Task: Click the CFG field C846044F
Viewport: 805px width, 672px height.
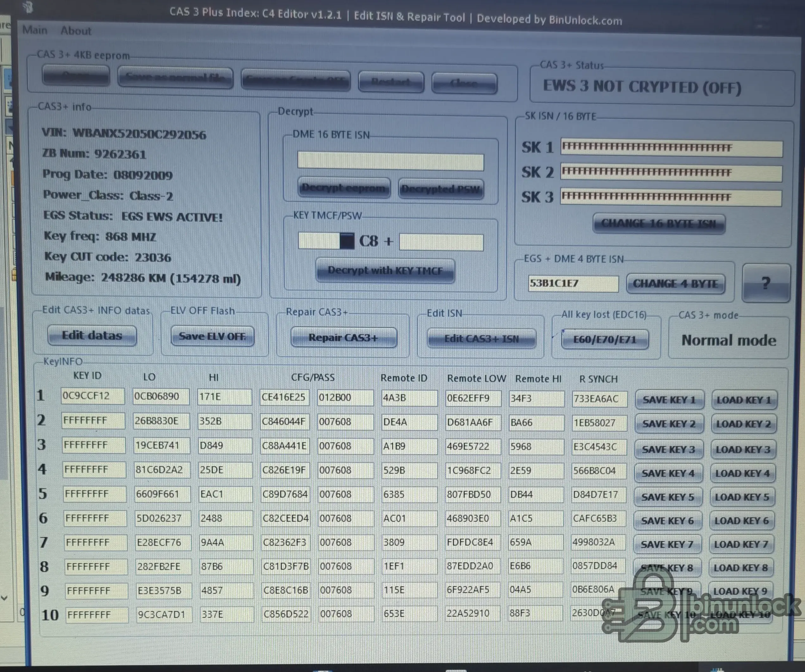Action: click(x=284, y=422)
